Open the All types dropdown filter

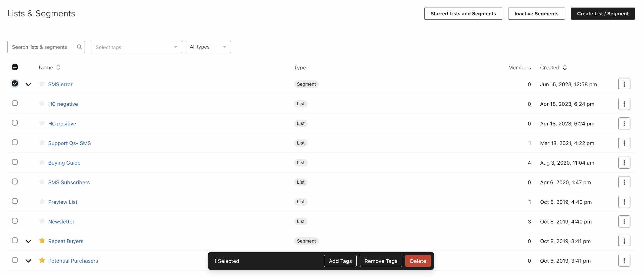click(208, 47)
